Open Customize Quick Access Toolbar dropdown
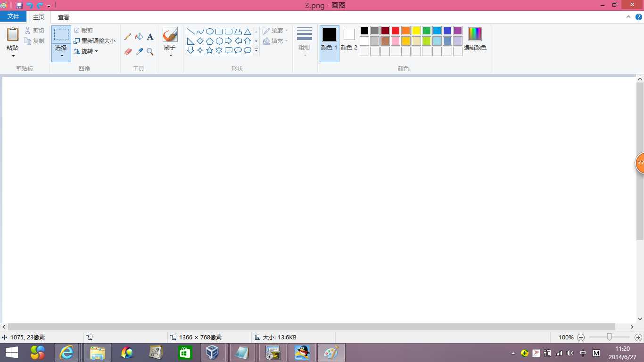644x362 pixels. [x=49, y=6]
